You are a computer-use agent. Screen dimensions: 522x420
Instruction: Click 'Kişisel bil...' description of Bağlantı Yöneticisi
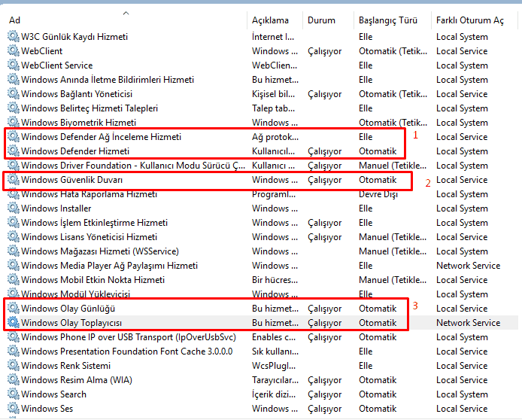click(x=273, y=95)
